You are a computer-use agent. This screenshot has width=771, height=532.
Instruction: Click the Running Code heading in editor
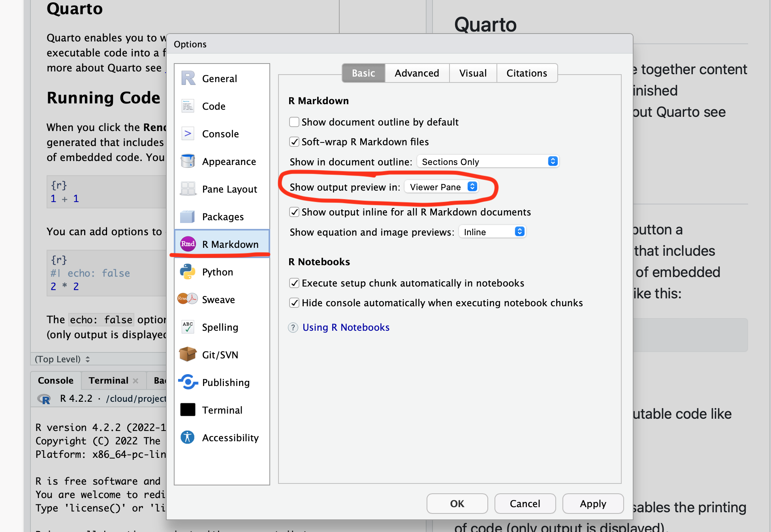click(103, 98)
